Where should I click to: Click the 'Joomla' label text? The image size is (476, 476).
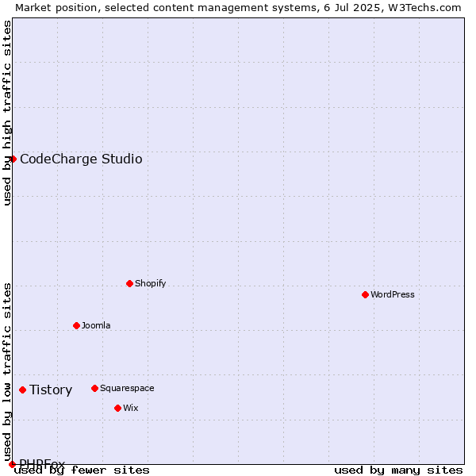click(96, 325)
